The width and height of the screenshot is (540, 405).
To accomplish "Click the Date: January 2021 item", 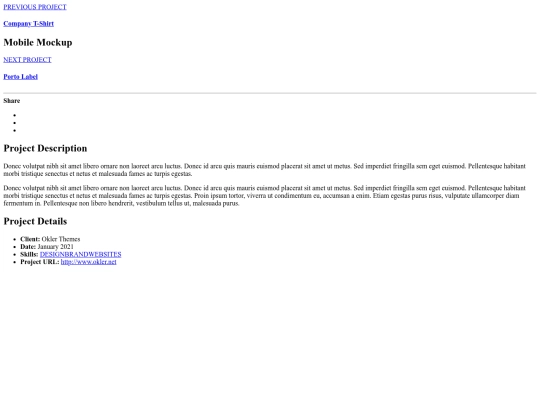I will tap(47, 247).
